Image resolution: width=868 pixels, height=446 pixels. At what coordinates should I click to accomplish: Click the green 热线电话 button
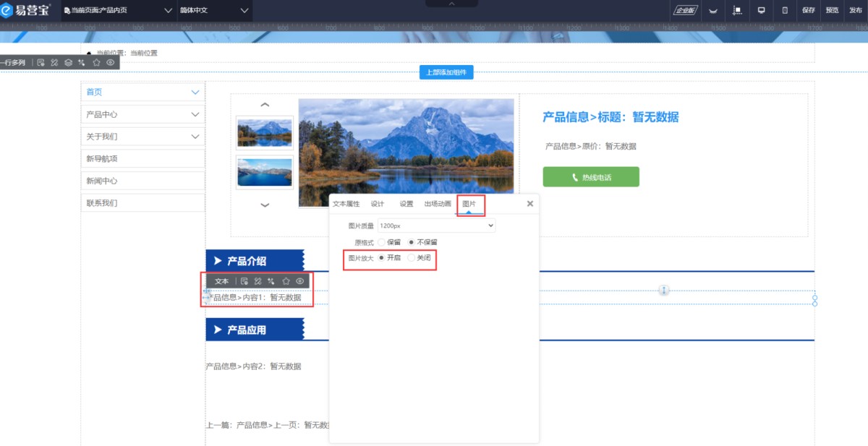(591, 177)
